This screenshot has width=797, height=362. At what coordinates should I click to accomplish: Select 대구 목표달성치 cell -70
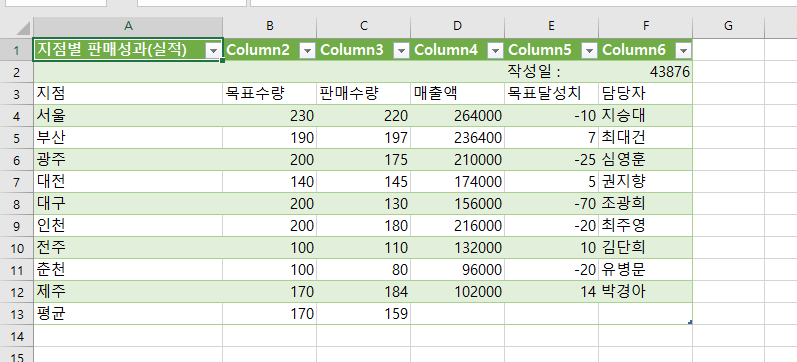pos(551,204)
